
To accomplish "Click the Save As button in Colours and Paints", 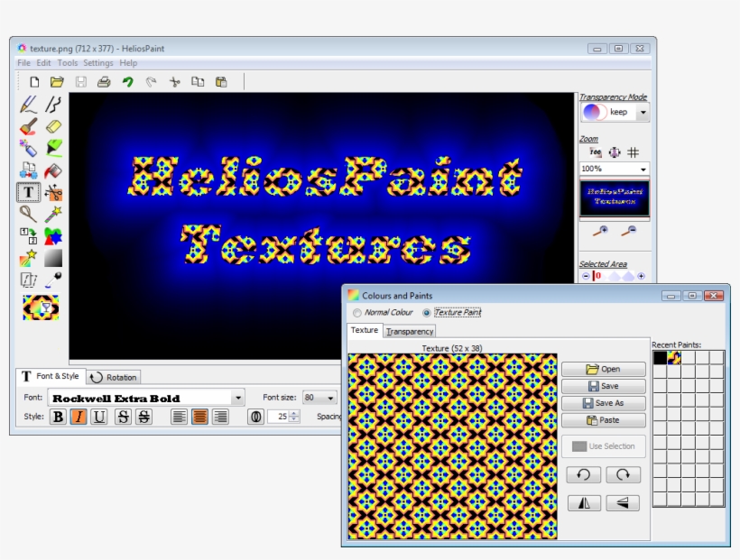I will pos(603,403).
